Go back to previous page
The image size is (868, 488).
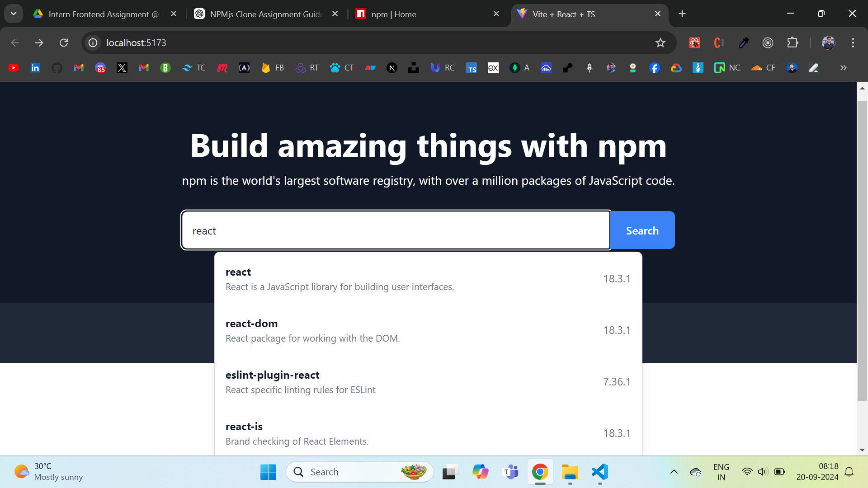15,42
